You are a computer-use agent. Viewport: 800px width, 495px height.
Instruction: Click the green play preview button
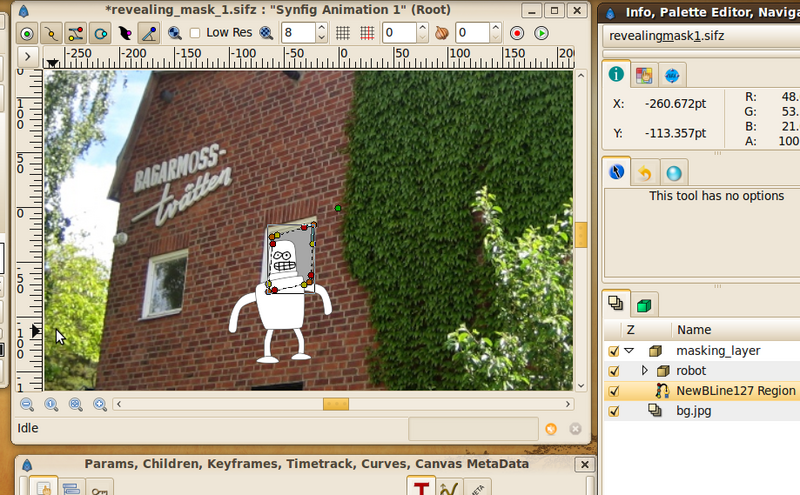(x=541, y=33)
